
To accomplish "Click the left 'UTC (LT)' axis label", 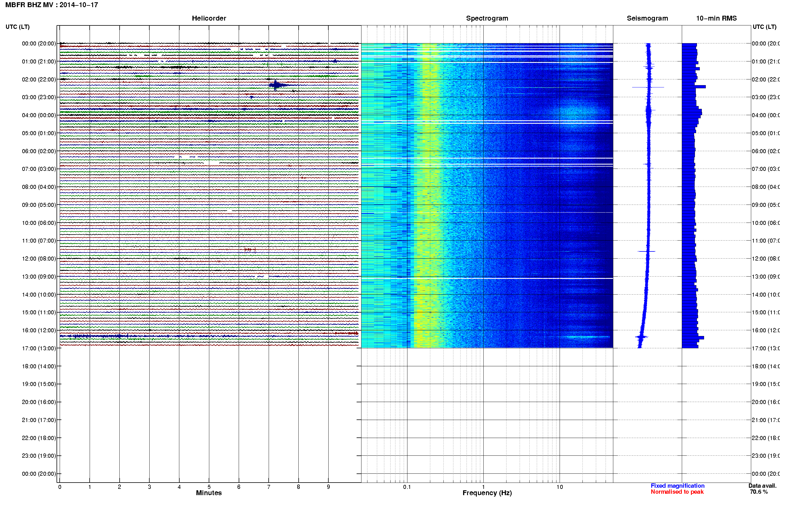I will pyautogui.click(x=17, y=27).
